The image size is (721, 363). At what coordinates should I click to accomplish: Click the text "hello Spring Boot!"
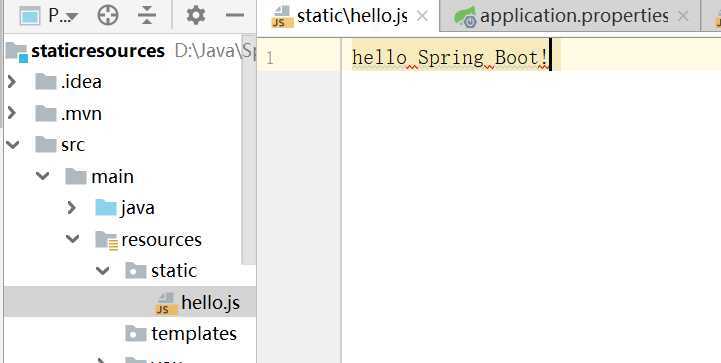(x=450, y=58)
